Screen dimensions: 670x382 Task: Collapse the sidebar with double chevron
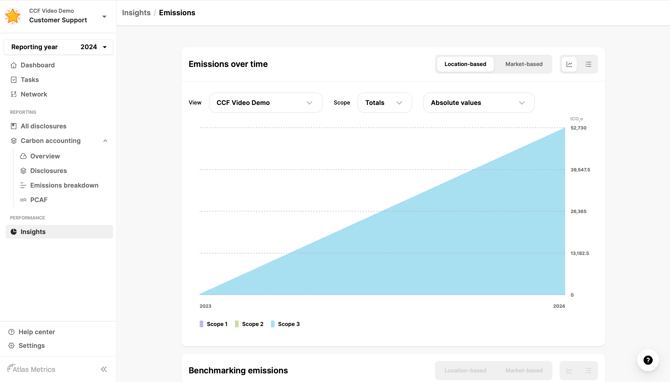pyautogui.click(x=104, y=369)
